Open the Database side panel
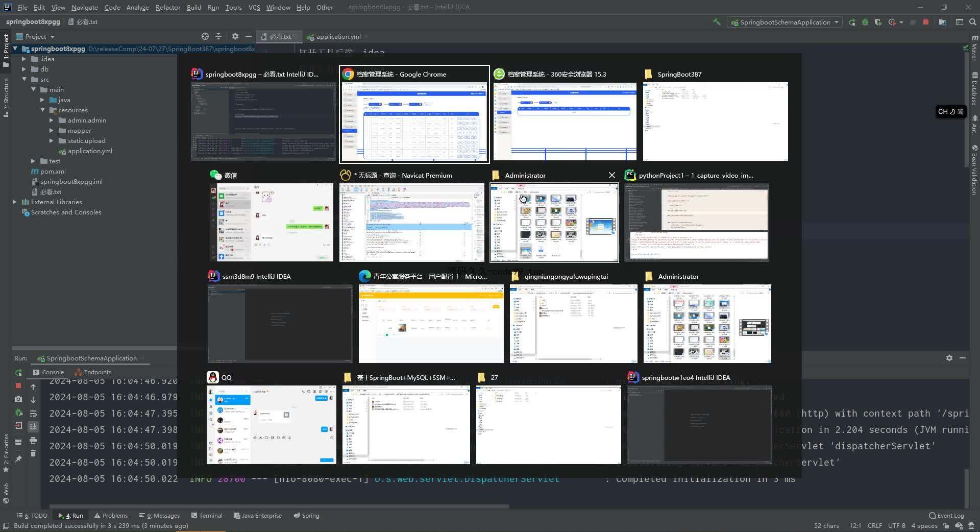980x532 pixels. (x=974, y=89)
